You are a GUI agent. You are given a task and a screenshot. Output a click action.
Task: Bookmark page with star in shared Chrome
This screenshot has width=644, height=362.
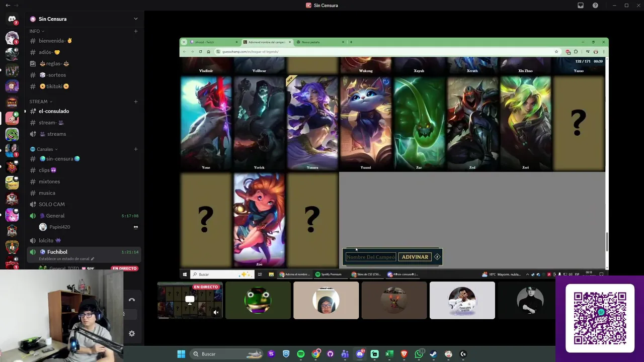tap(556, 52)
